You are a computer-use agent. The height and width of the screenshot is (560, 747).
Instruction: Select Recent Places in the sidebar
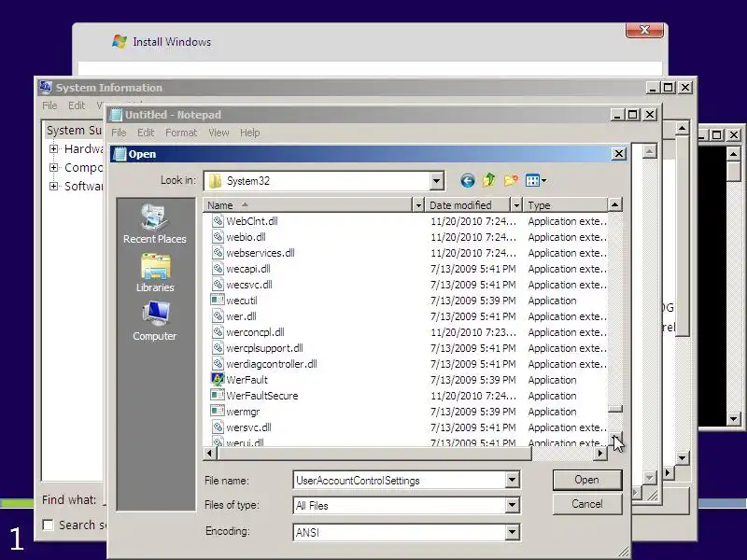coord(154,224)
